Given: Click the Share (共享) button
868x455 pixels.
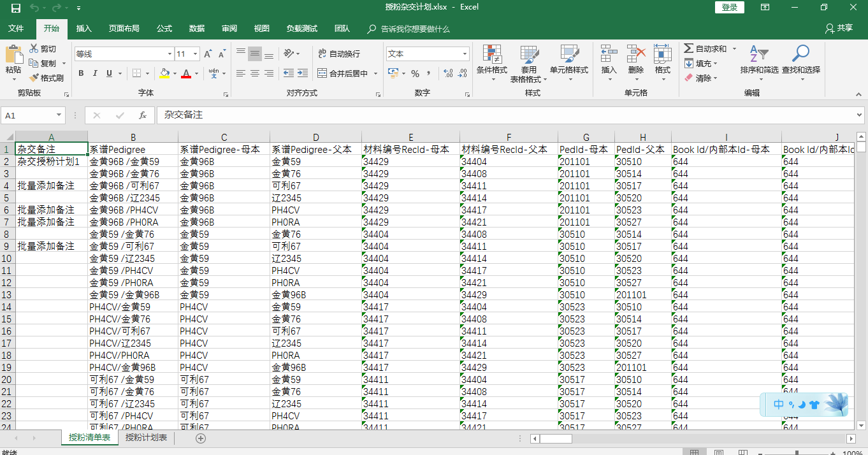Looking at the screenshot, I should [839, 29].
